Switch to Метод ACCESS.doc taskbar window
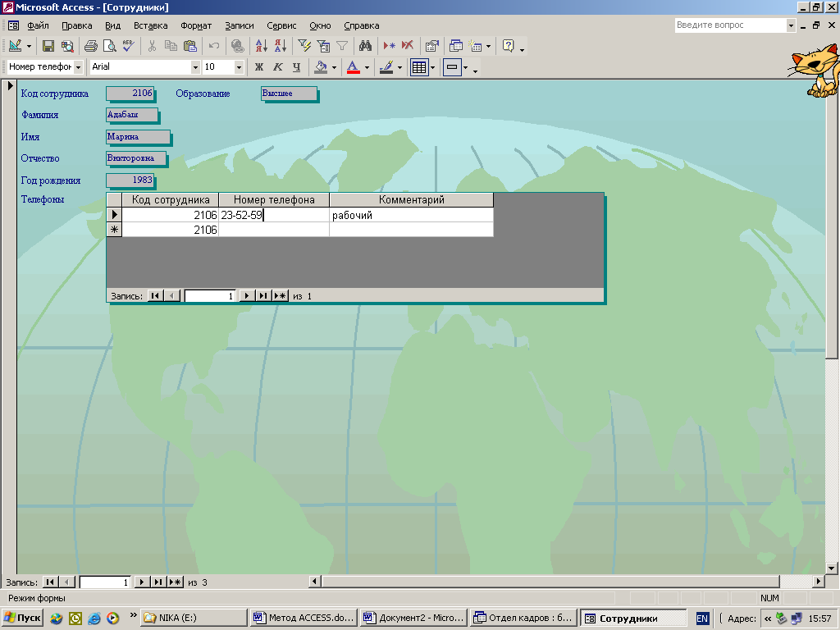This screenshot has height=630, width=840. click(x=304, y=618)
